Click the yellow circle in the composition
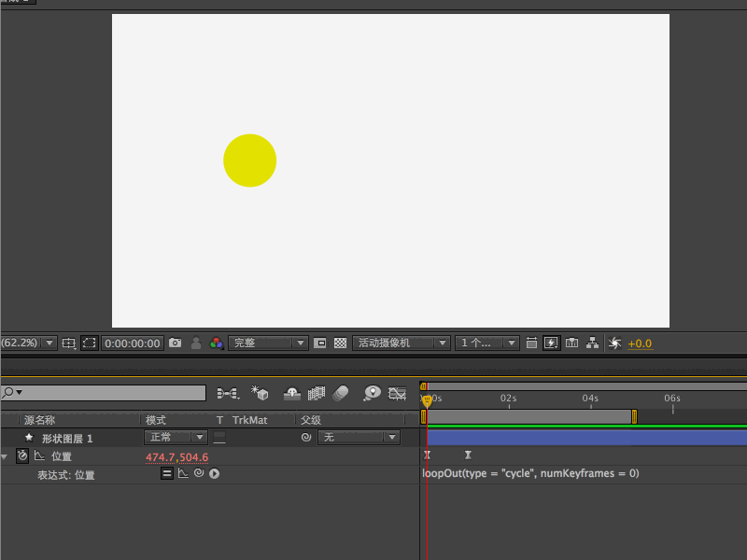Image resolution: width=747 pixels, height=560 pixels. point(249,161)
